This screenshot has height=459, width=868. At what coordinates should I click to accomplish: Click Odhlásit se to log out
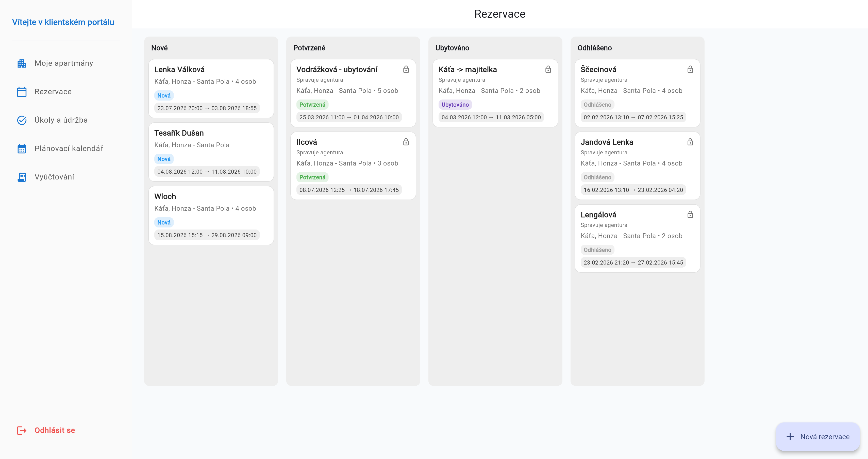(55, 430)
